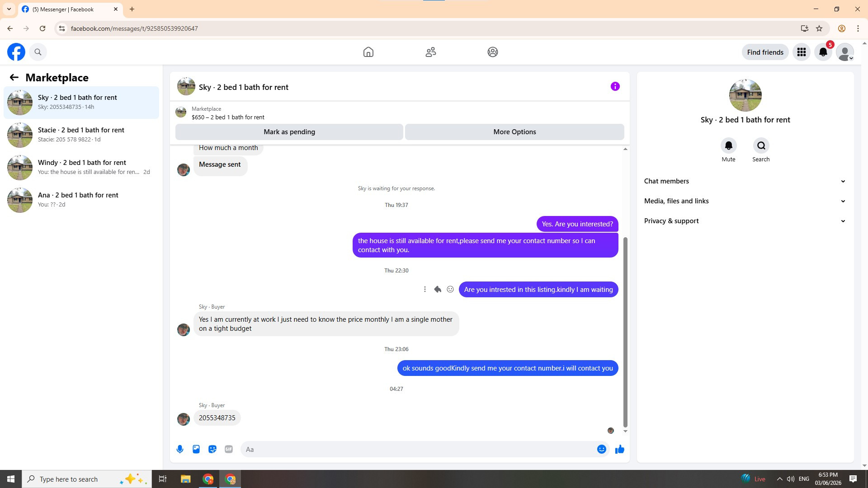Expand Media, files and links section
This screenshot has height=488, width=868.
745,201
